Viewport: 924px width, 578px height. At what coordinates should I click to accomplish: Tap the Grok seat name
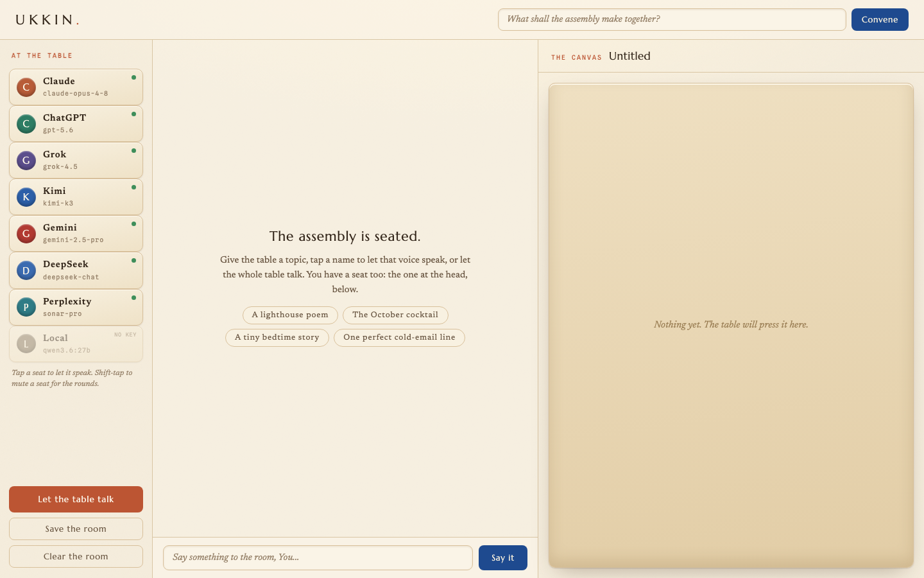55,154
